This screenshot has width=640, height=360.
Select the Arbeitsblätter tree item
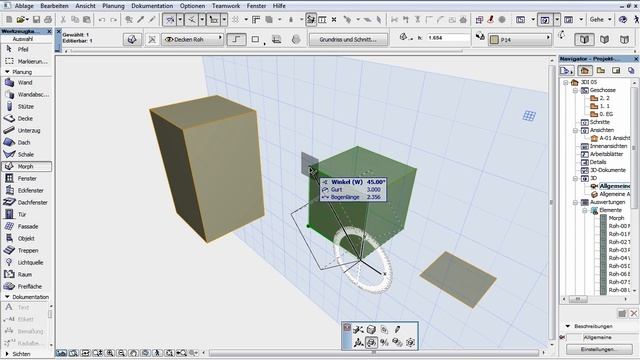pyautogui.click(x=606, y=154)
